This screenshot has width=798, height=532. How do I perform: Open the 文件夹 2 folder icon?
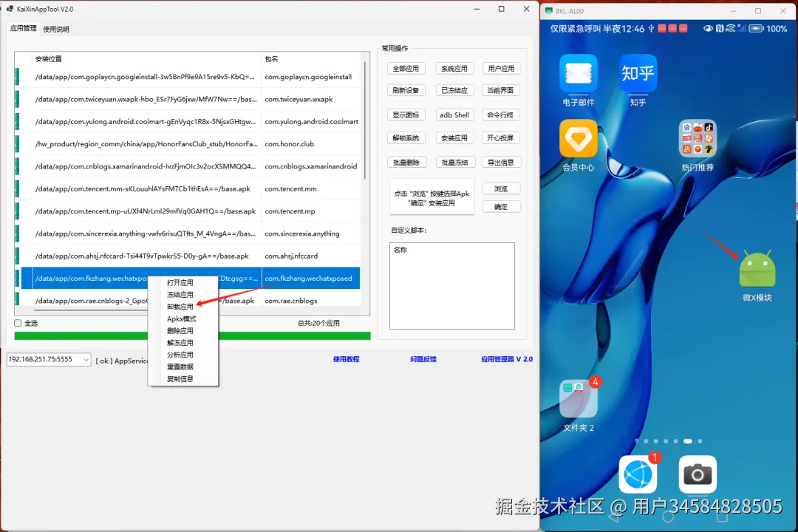point(578,399)
